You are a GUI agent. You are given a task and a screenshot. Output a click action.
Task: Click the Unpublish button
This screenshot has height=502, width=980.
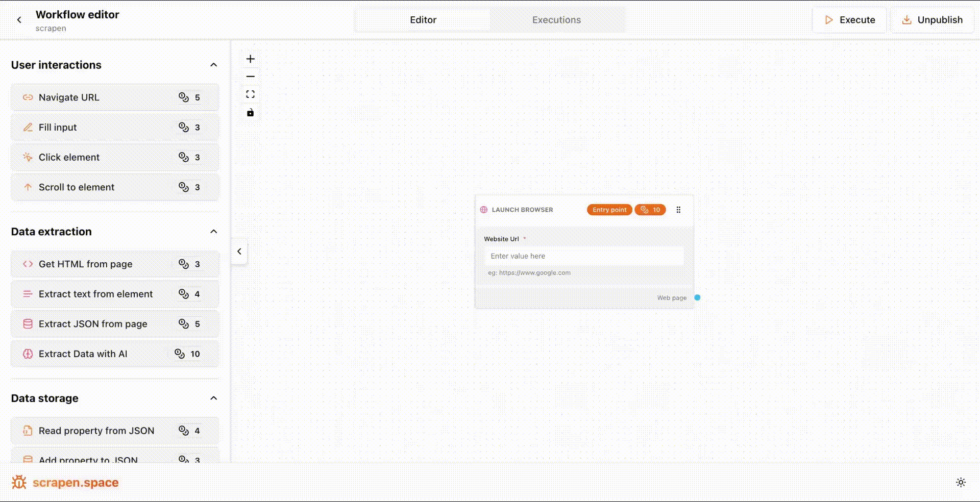932,20
